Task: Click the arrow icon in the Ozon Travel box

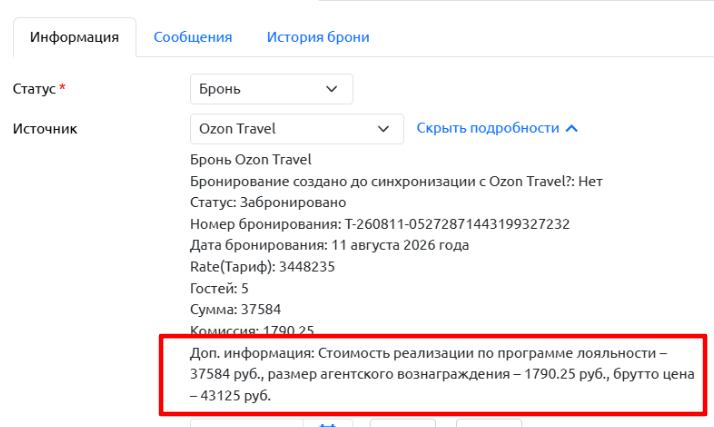Action: click(x=383, y=129)
